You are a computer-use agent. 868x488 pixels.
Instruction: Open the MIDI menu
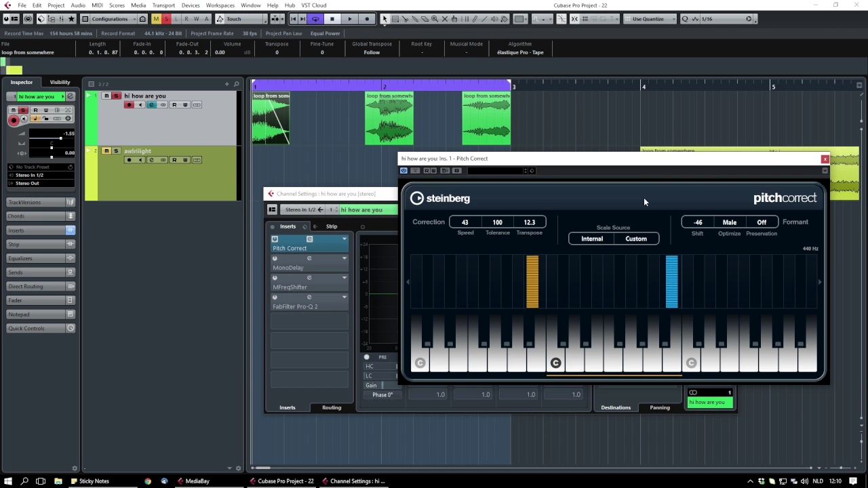[x=97, y=5]
